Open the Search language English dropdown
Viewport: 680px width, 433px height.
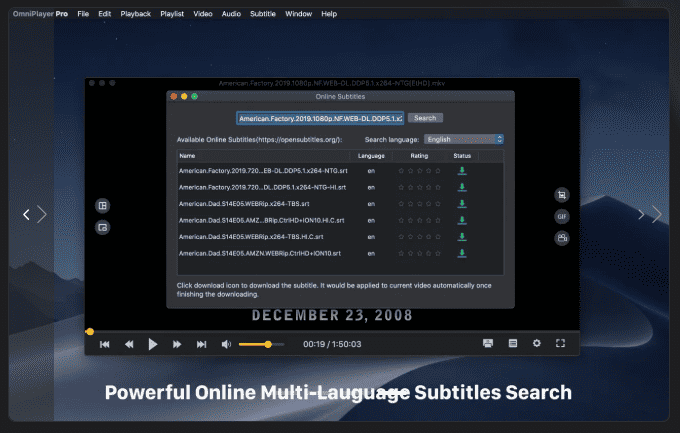[x=464, y=139]
